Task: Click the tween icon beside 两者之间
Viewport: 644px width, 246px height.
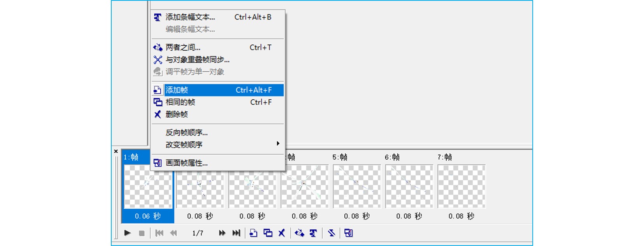Action: (158, 47)
